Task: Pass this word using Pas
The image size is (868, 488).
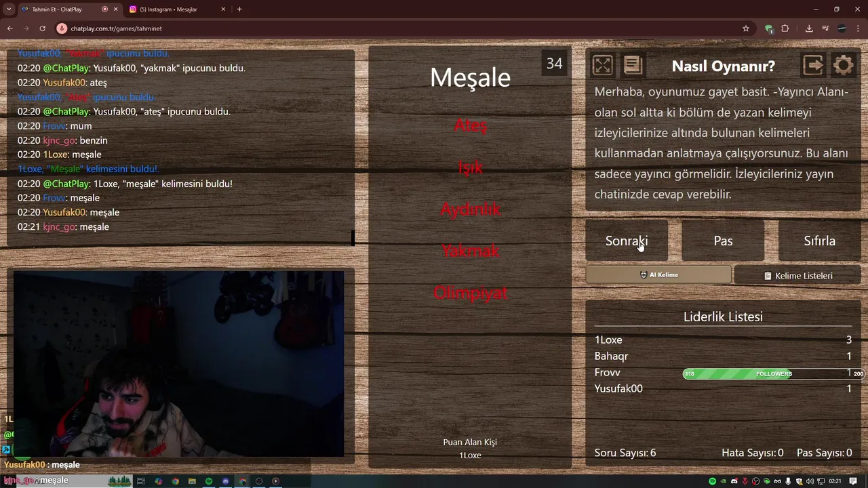Action: (x=723, y=241)
